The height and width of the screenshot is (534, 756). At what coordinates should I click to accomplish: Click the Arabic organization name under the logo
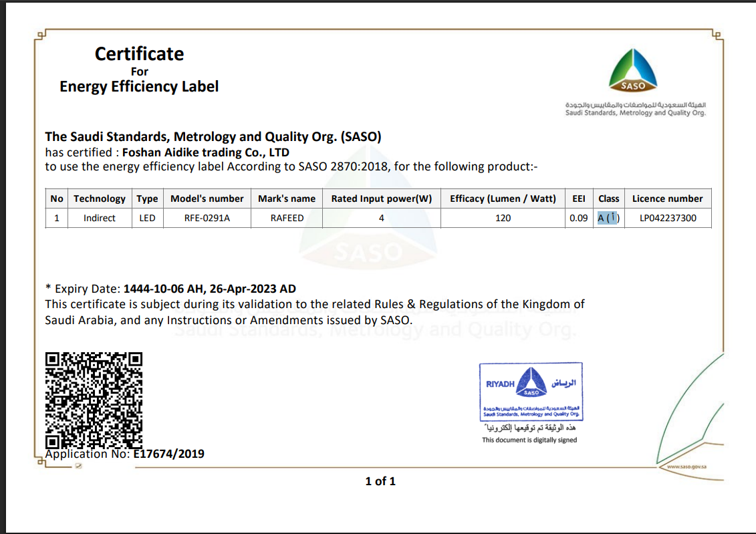636,104
